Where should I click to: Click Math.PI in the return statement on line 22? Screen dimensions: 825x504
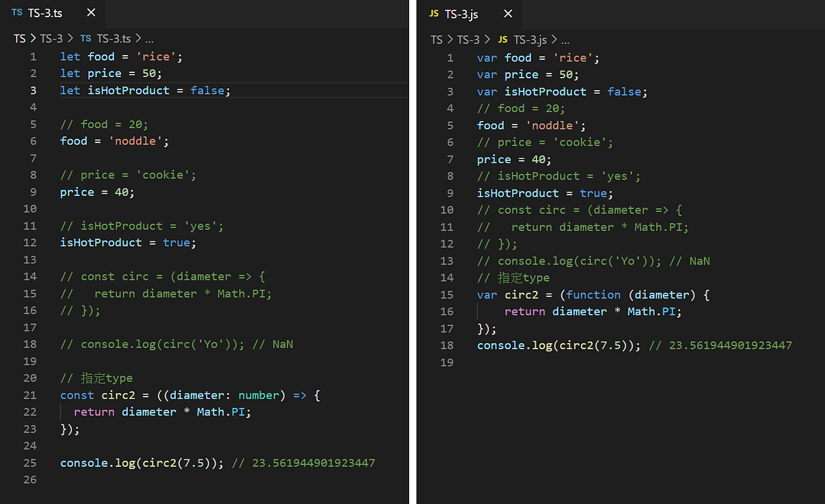pos(221,411)
